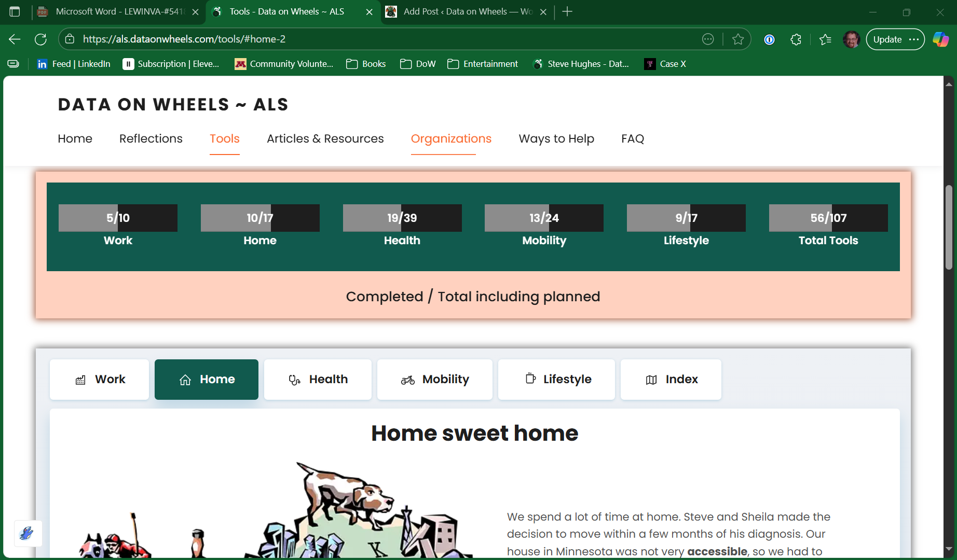The width and height of the screenshot is (957, 560).
Task: Open the browser extensions puzzle icon
Action: pos(796,39)
